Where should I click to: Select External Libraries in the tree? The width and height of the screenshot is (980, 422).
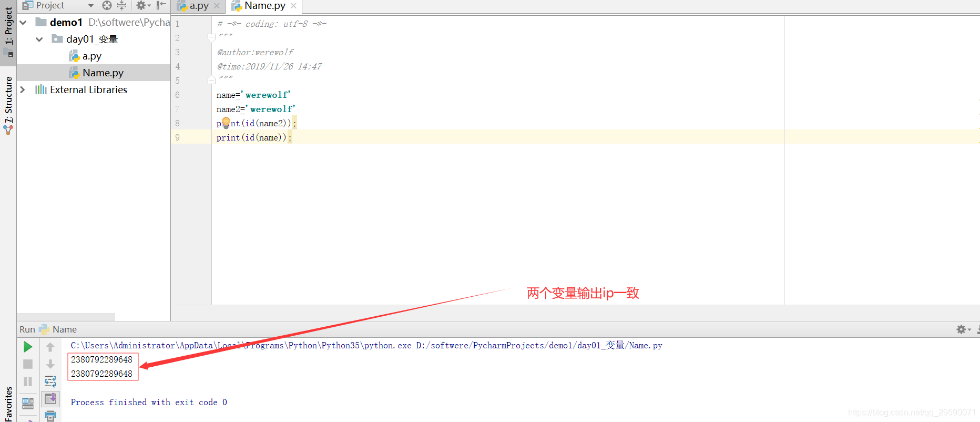pyautogui.click(x=88, y=90)
